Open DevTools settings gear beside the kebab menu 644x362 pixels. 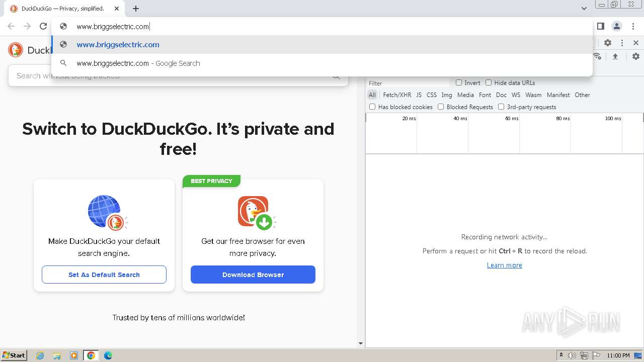pos(608,43)
